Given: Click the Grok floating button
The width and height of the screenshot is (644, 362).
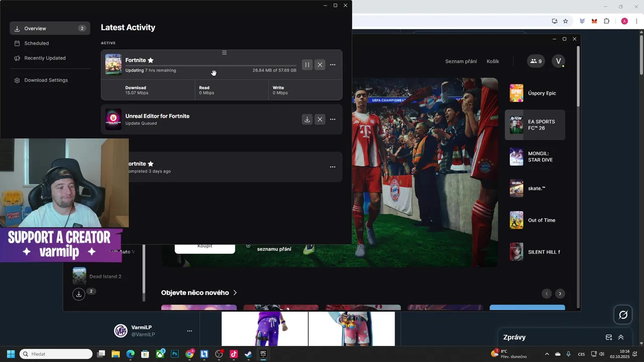Looking at the screenshot, I should point(623,315).
